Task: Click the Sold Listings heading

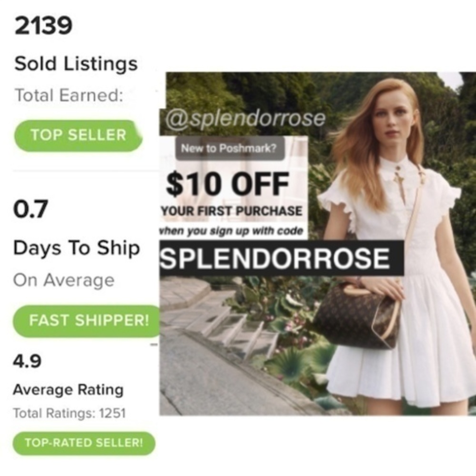Action: click(76, 64)
